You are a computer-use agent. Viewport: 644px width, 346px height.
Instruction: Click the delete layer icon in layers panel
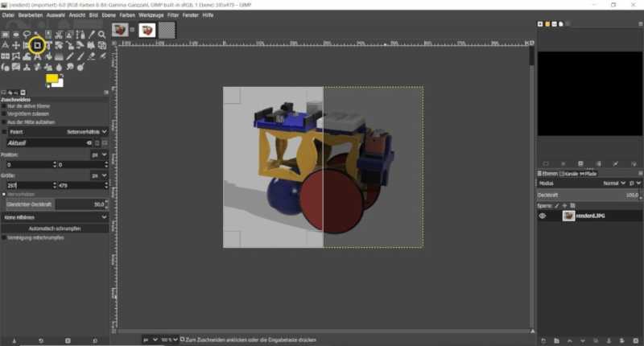pos(635,340)
